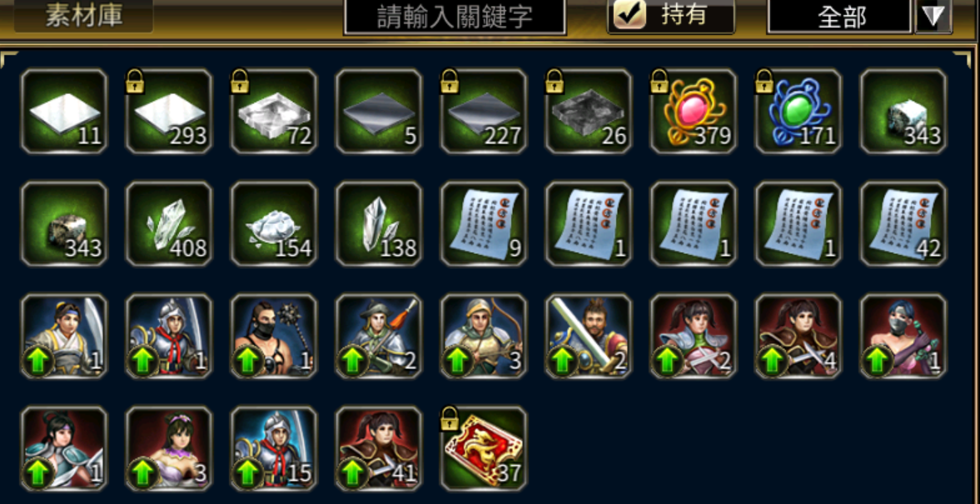The width and height of the screenshot is (980, 504).
Task: Pick the masked warrior with spiked mace
Action: point(274,337)
